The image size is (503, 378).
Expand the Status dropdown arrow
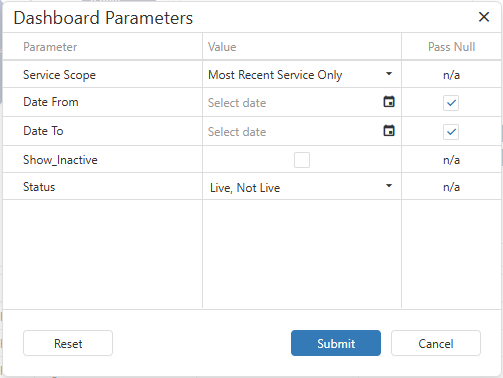tap(389, 186)
